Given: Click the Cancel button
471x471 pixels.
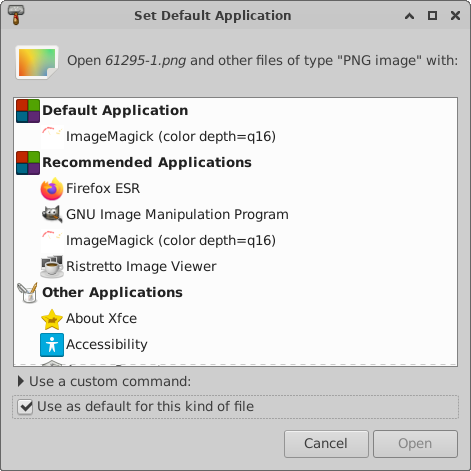Looking at the screenshot, I should pos(326,444).
